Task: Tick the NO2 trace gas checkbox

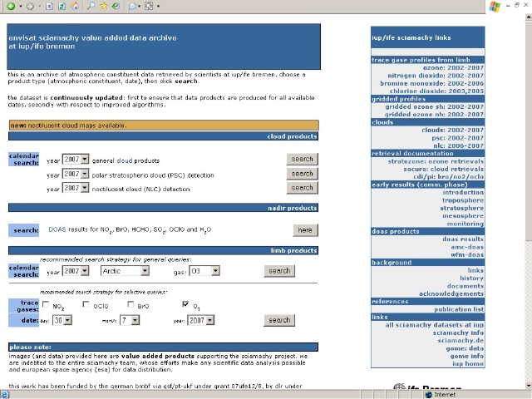Action: point(46,304)
